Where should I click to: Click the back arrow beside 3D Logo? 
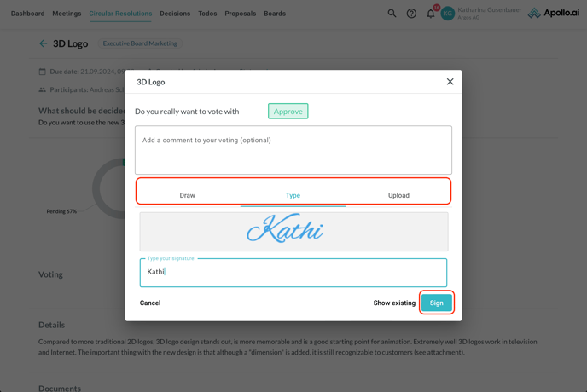point(43,43)
